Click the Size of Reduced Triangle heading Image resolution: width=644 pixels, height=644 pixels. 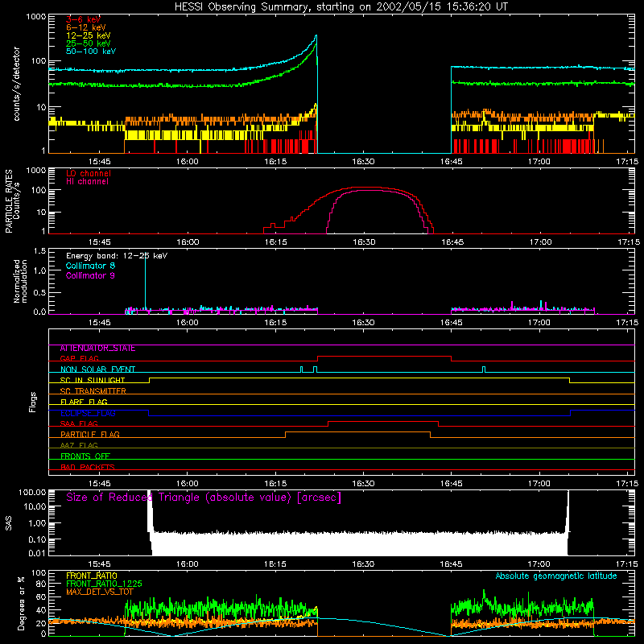click(204, 497)
